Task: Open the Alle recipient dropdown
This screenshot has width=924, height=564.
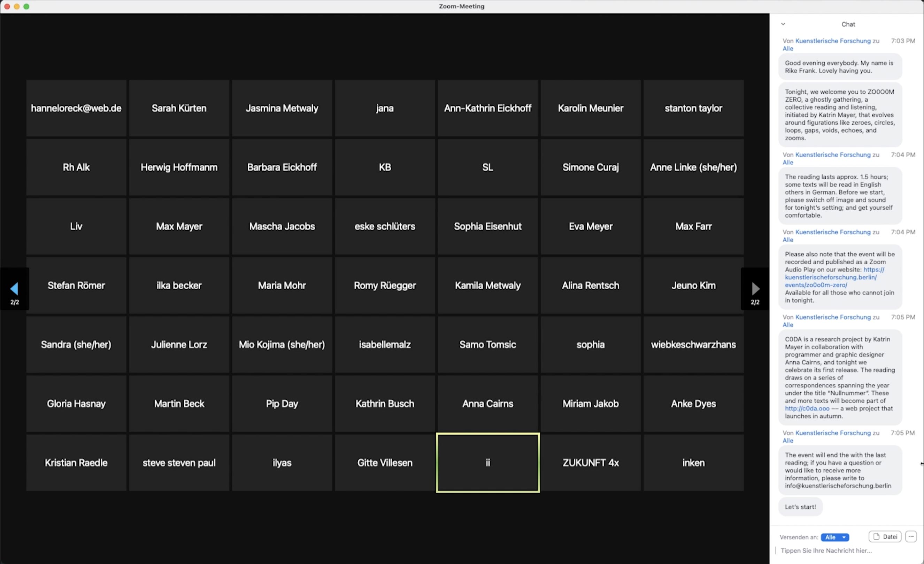Action: (835, 537)
